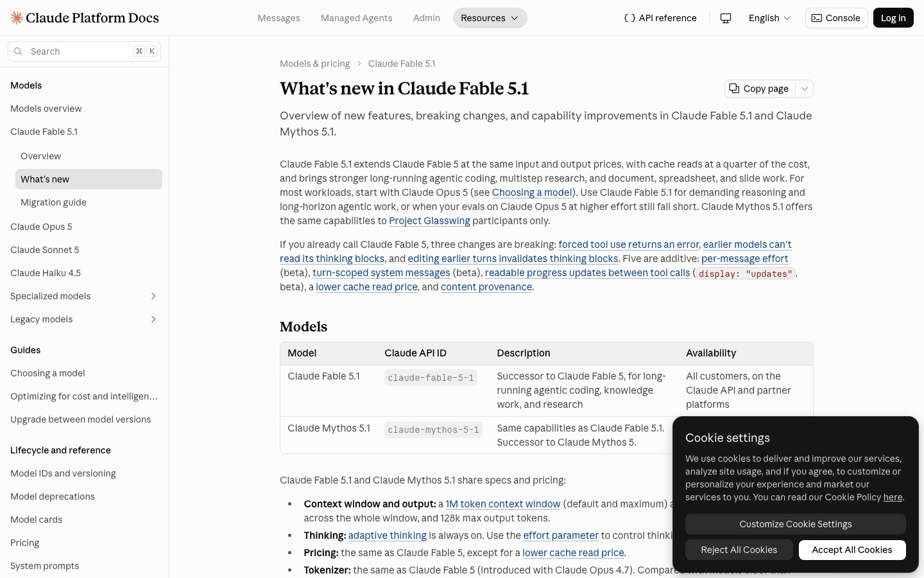Viewport: 924px width, 578px height.
Task: Open the content provenance link
Action: [x=486, y=287]
